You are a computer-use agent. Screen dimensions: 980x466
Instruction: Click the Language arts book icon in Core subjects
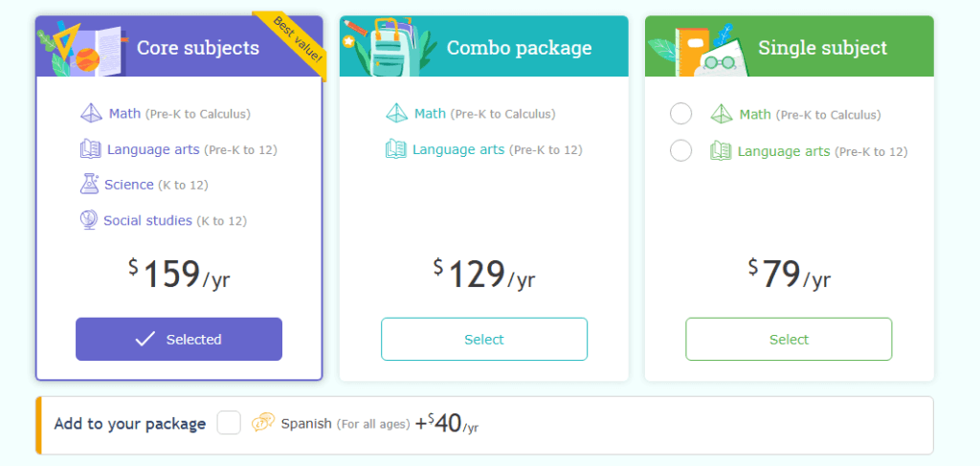[91, 149]
